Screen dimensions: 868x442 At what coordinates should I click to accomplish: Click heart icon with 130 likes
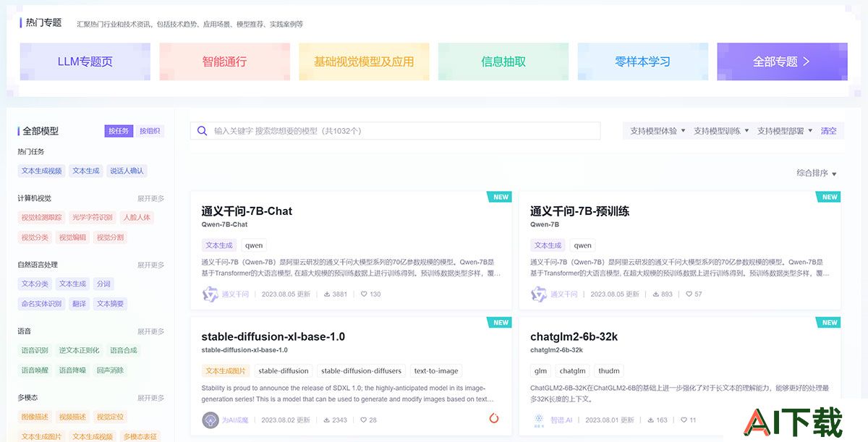[x=364, y=294]
